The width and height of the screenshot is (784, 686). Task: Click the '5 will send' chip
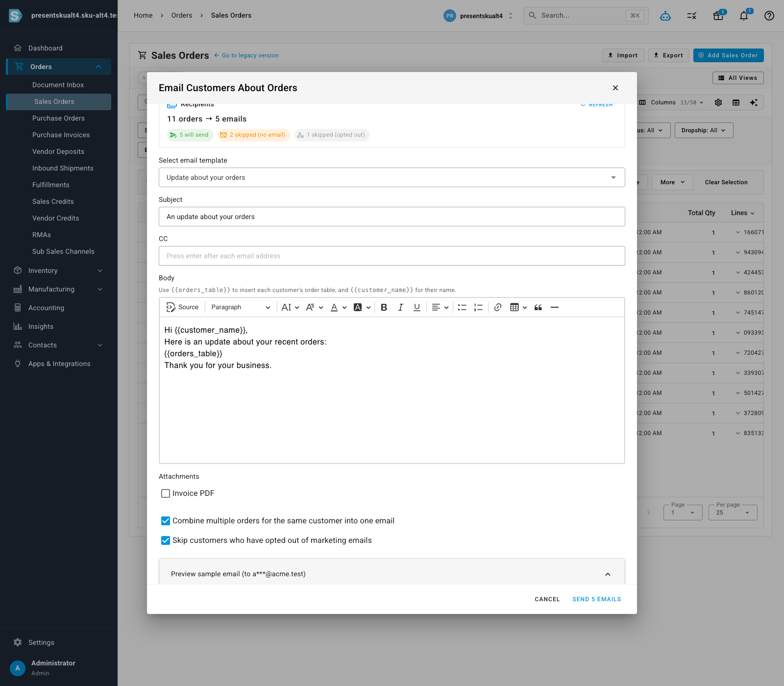point(190,135)
